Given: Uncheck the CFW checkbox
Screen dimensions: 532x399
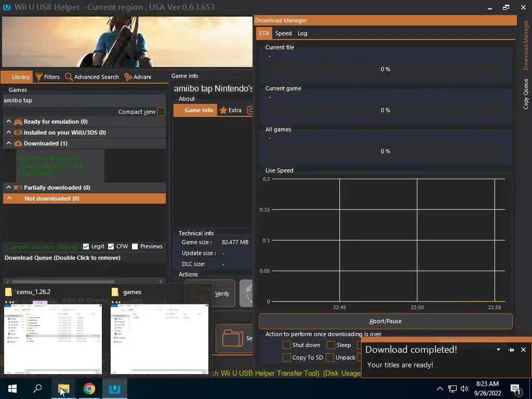Looking at the screenshot, I should point(111,246).
